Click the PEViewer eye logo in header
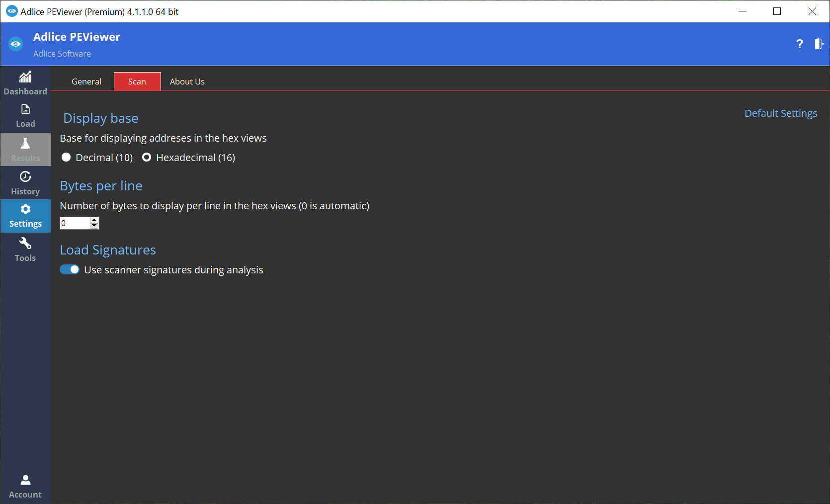Screen dimensions: 830x504 coord(16,44)
